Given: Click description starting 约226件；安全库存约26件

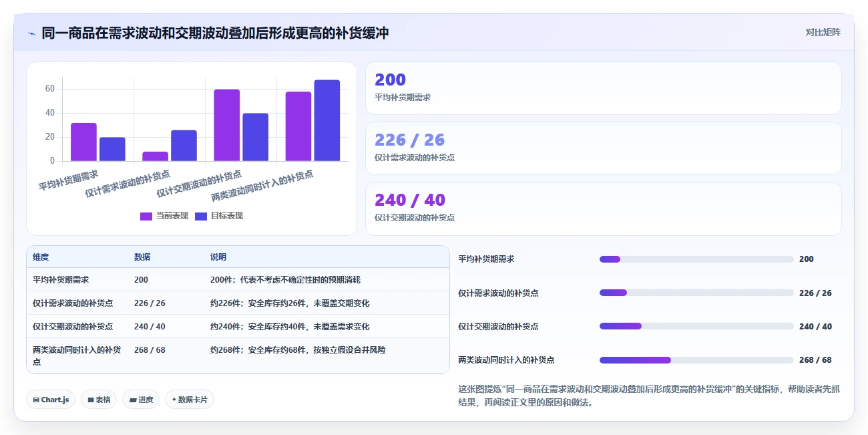Looking at the screenshot, I should (x=290, y=303).
